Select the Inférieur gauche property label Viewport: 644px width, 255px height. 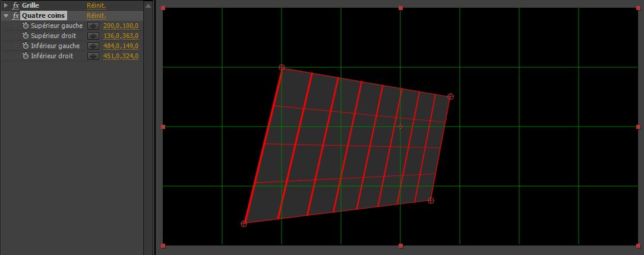pos(55,46)
